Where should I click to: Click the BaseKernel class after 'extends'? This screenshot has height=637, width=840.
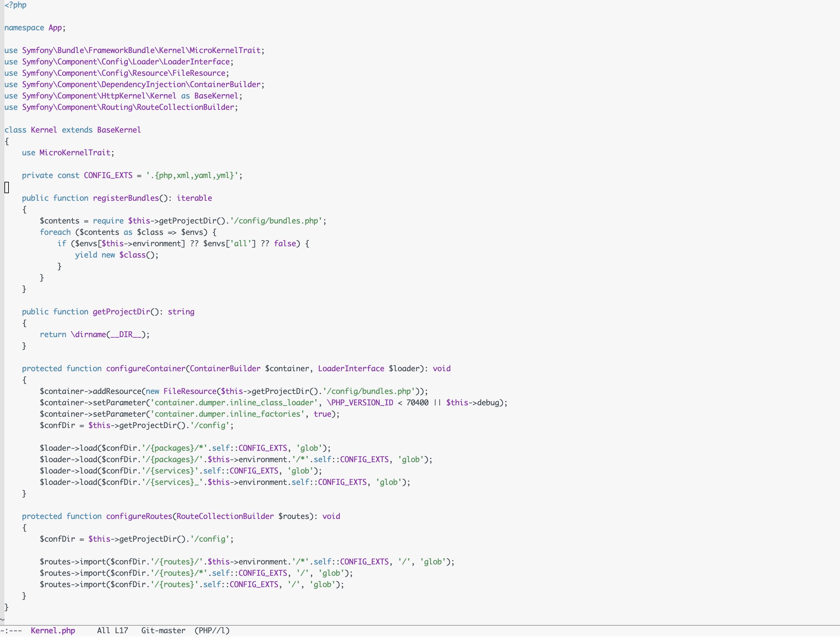tap(119, 130)
